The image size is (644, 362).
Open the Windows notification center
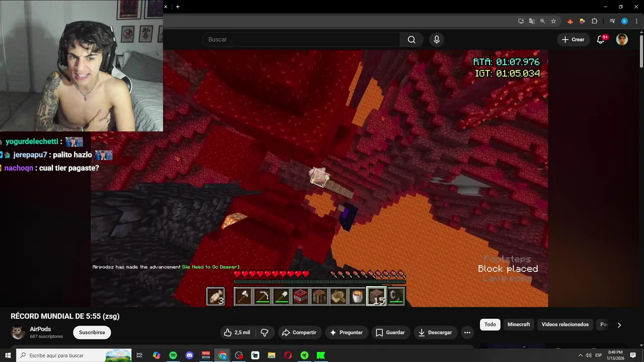coord(633,355)
